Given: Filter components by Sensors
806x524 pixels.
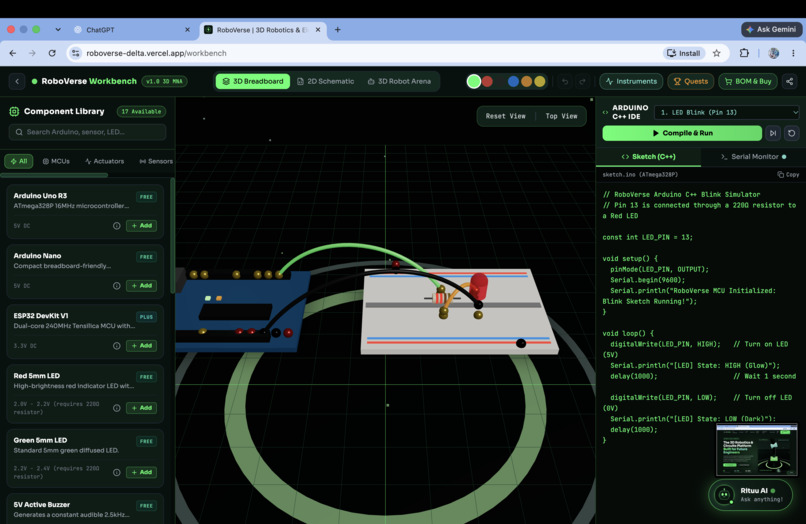Looking at the screenshot, I should pos(156,161).
